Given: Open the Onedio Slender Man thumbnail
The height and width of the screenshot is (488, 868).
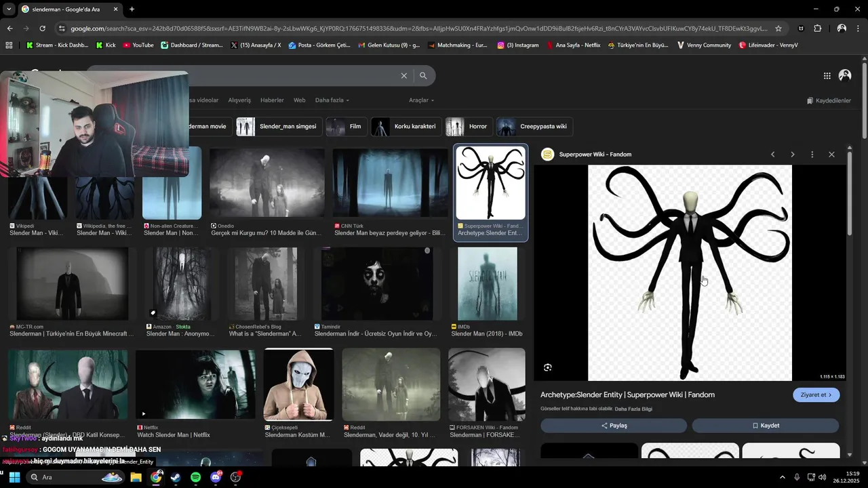Looking at the screenshot, I should 267,184.
